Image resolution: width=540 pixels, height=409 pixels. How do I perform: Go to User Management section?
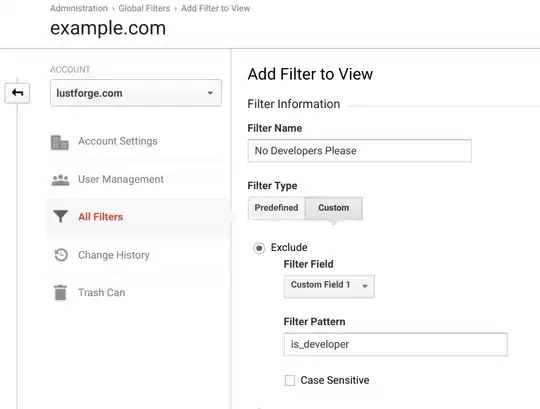[121, 179]
